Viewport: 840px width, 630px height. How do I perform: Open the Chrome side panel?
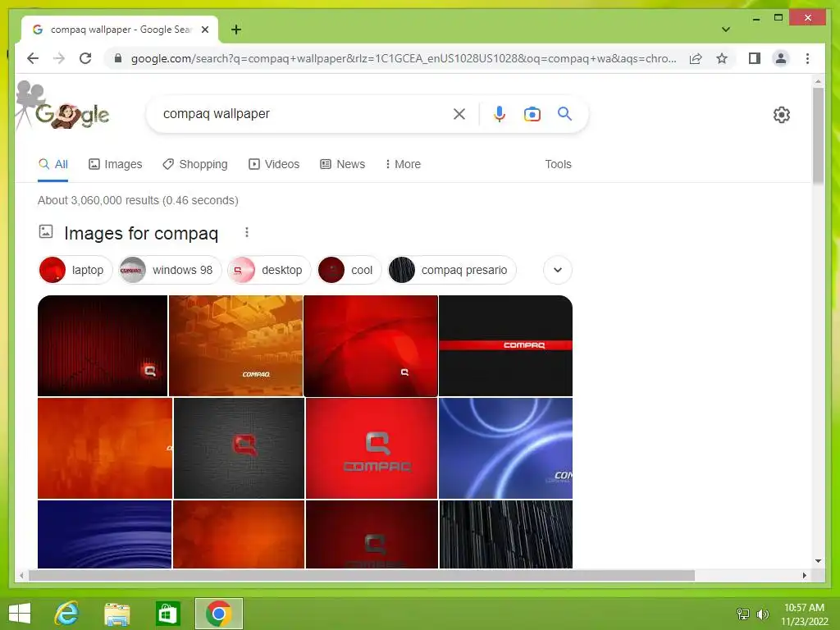tap(755, 58)
